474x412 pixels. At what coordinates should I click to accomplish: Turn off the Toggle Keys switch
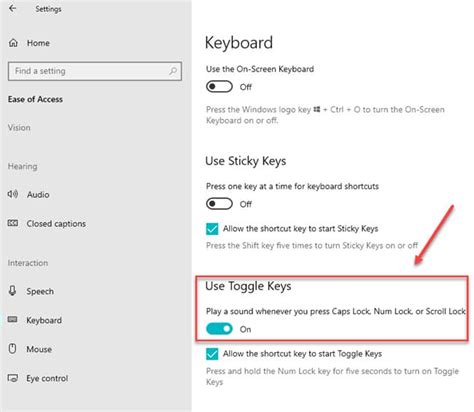click(219, 329)
